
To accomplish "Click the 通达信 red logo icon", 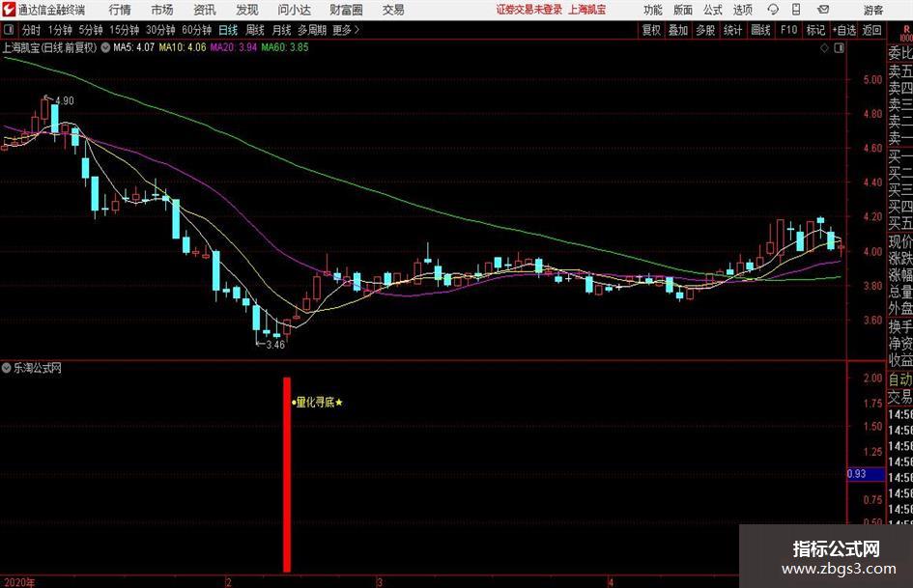I will pyautogui.click(x=9, y=10).
